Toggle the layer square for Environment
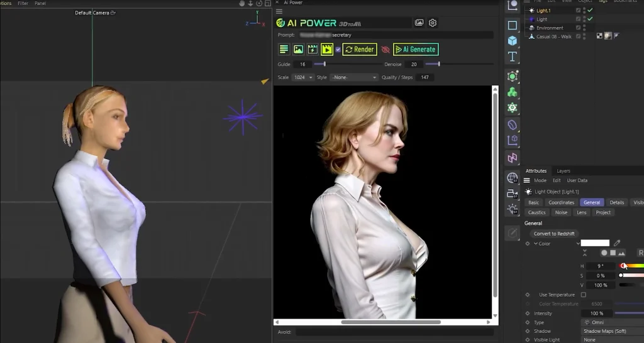 [x=579, y=28]
